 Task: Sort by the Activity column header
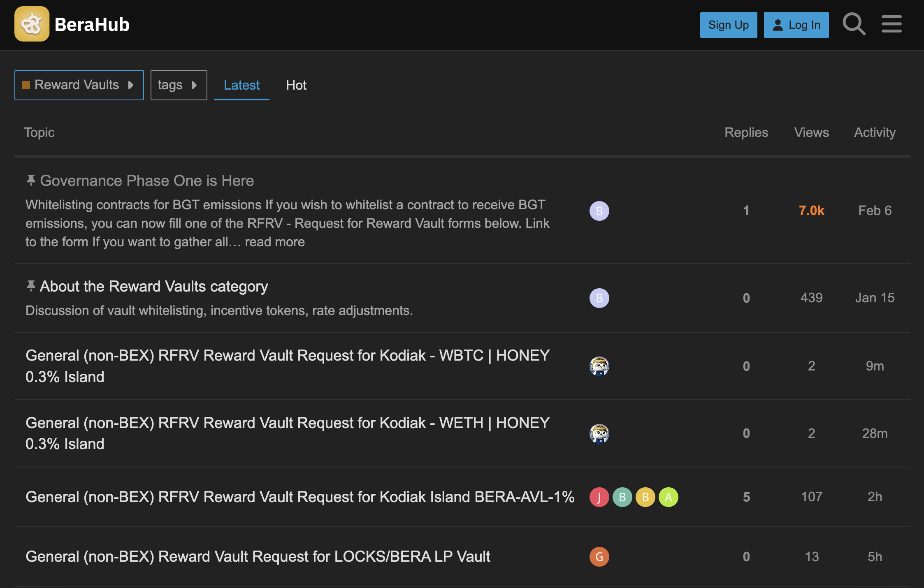coord(875,132)
